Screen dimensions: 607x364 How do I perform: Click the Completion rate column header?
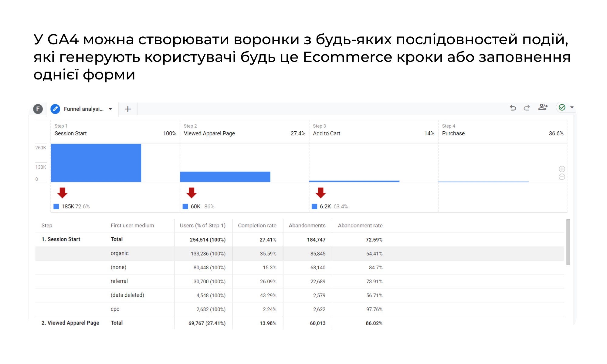[257, 225]
